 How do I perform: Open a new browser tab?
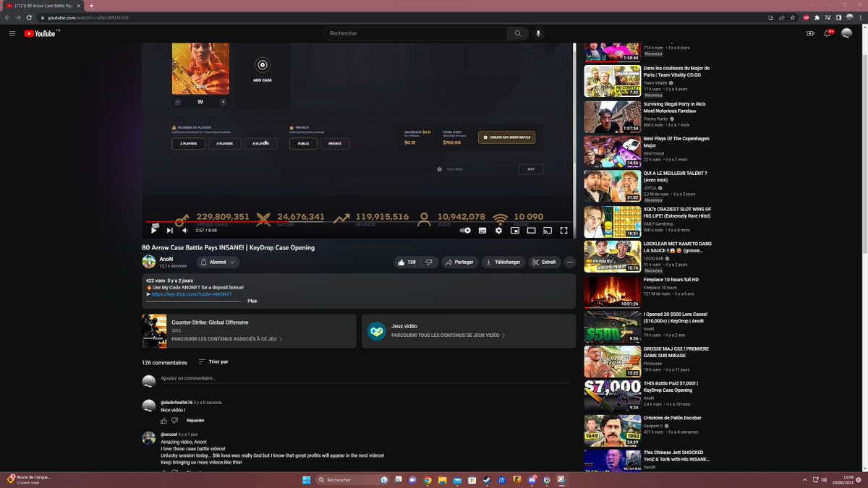[91, 5]
